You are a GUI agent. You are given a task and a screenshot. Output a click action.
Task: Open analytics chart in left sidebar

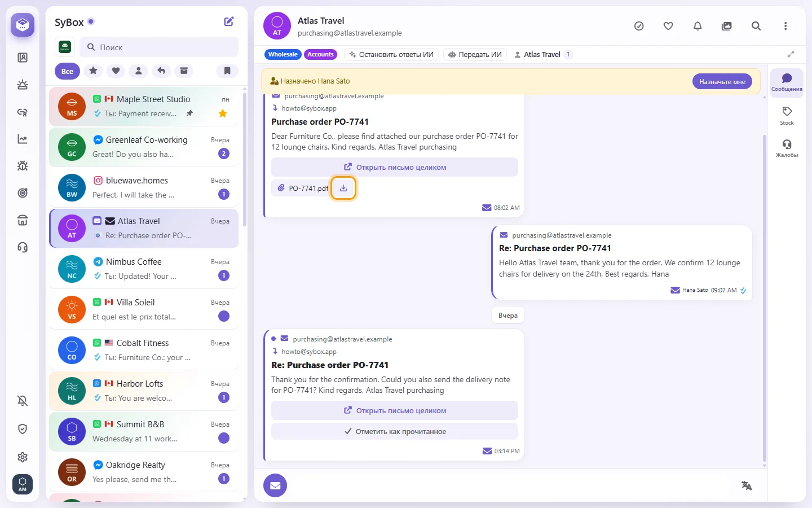tap(23, 139)
